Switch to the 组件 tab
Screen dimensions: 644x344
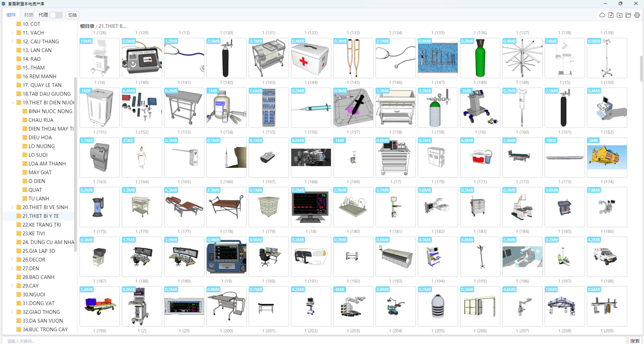(x=11, y=15)
